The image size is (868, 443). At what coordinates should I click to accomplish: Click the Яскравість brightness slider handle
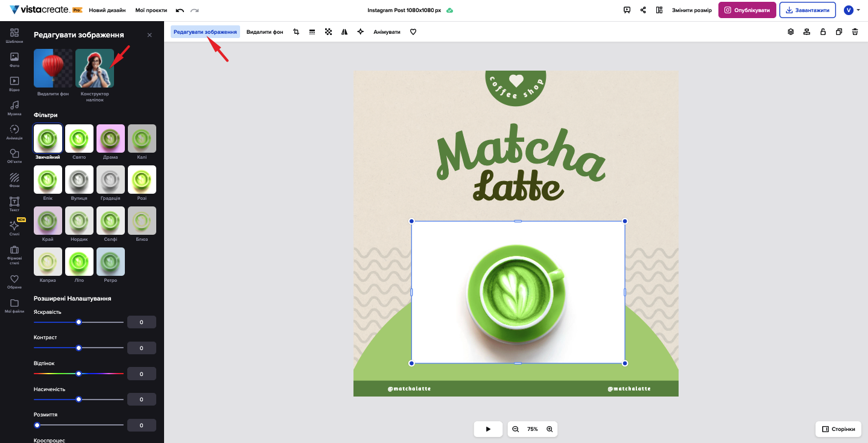[78, 322]
